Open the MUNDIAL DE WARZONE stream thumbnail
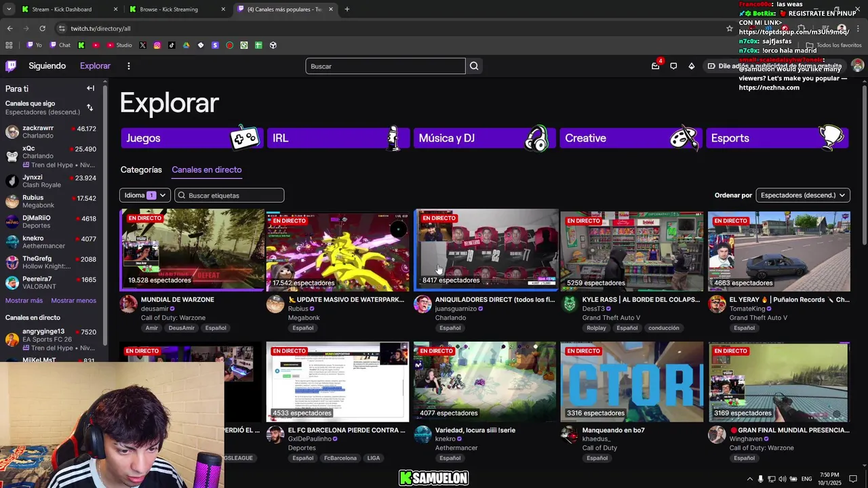 (192, 249)
